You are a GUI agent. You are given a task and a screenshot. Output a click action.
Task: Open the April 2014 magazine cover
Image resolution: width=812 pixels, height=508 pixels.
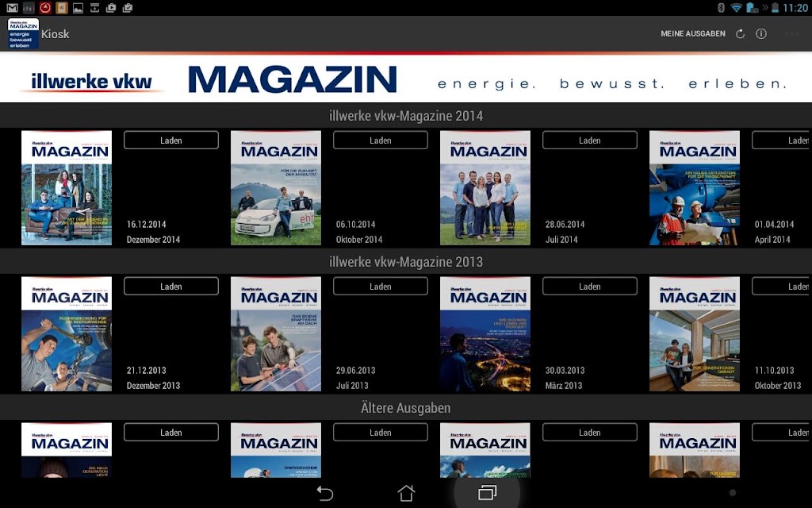pyautogui.click(x=695, y=187)
